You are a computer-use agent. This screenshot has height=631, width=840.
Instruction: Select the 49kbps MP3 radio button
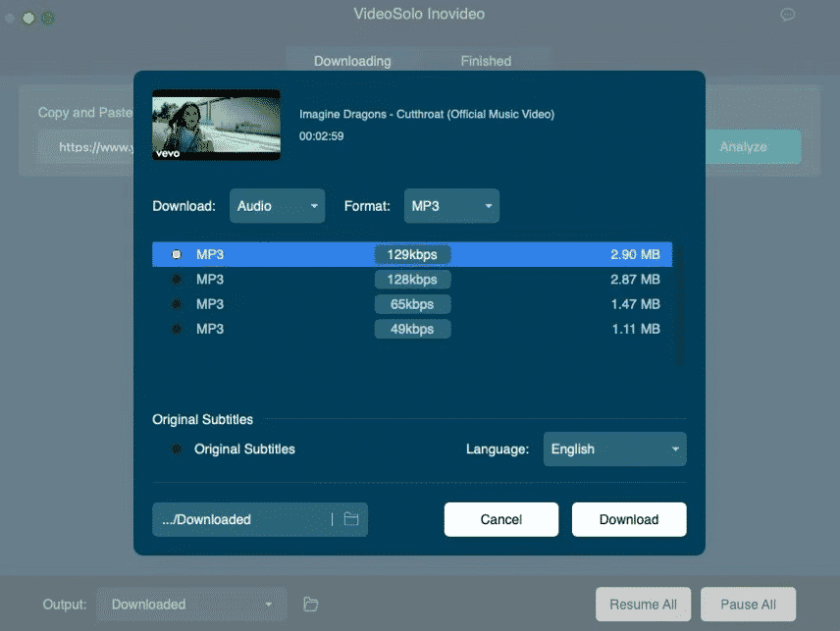(x=177, y=329)
